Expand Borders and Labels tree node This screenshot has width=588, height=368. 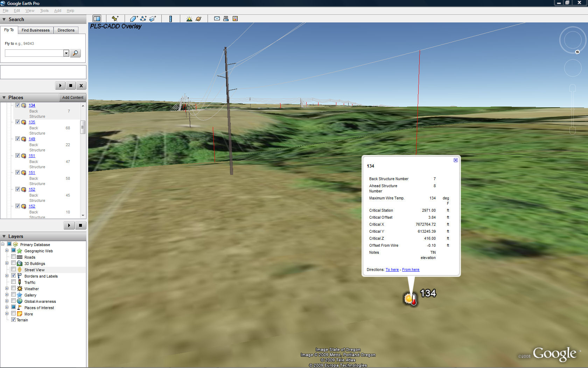(x=7, y=276)
